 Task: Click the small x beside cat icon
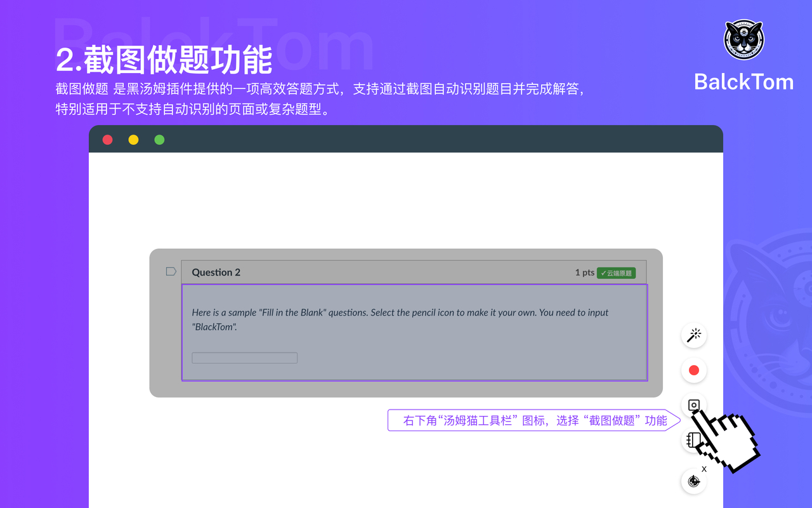[704, 469]
